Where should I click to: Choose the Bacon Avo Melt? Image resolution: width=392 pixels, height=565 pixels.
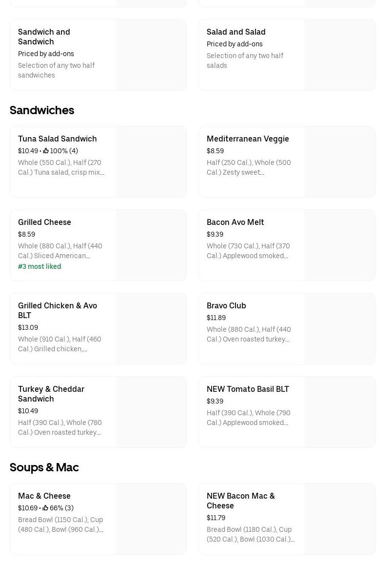(x=235, y=222)
